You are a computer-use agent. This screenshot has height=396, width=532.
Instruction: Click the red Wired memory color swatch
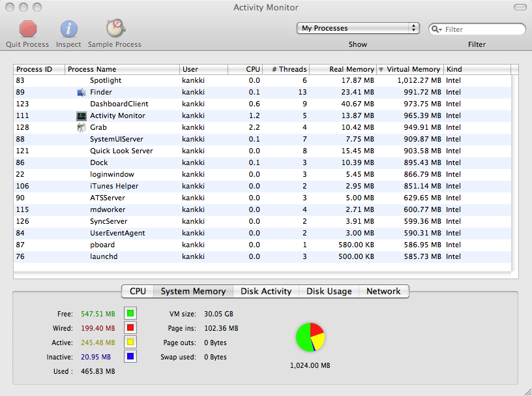(x=130, y=327)
